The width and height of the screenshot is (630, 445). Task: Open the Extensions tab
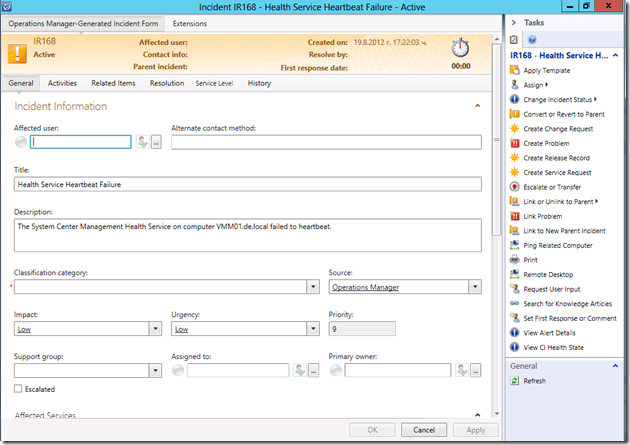tap(190, 22)
